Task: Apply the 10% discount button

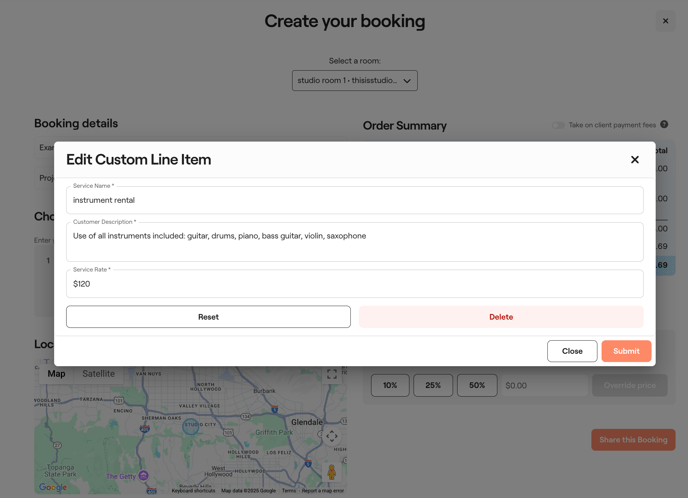Action: [x=390, y=385]
